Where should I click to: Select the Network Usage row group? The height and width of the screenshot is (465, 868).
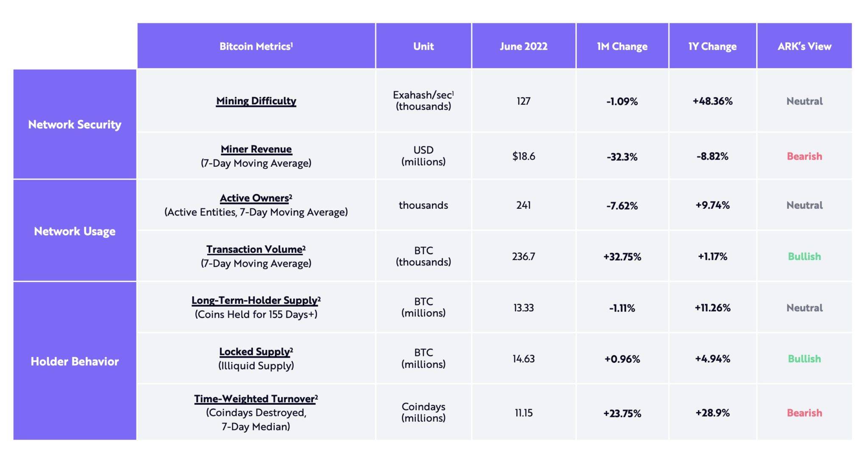click(x=75, y=231)
